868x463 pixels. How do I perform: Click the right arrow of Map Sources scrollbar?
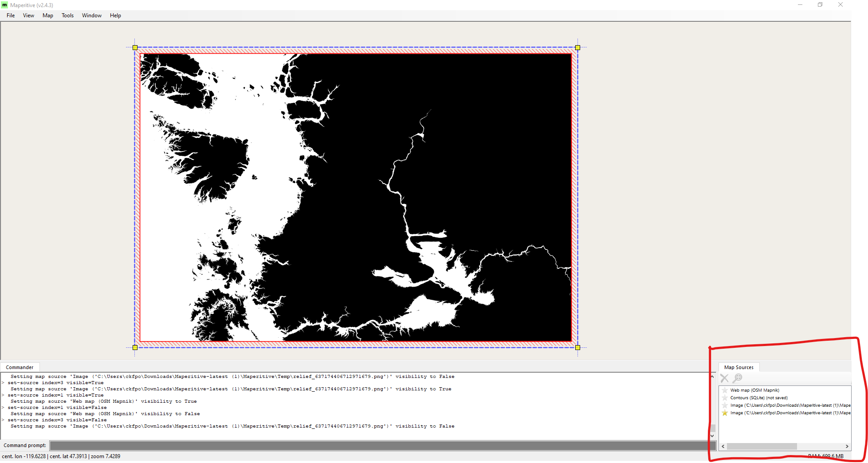click(847, 446)
